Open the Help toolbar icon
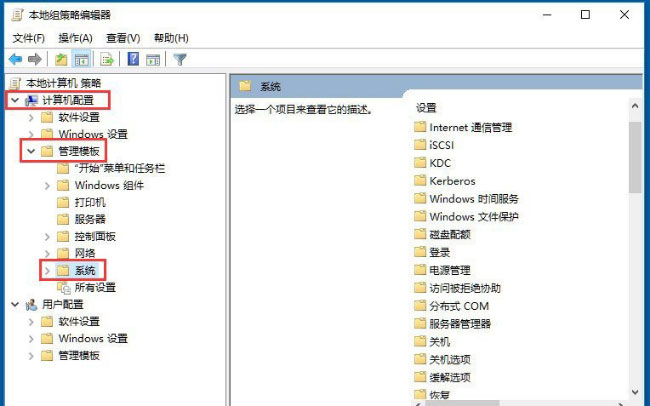The height and width of the screenshot is (406, 650). click(x=133, y=59)
